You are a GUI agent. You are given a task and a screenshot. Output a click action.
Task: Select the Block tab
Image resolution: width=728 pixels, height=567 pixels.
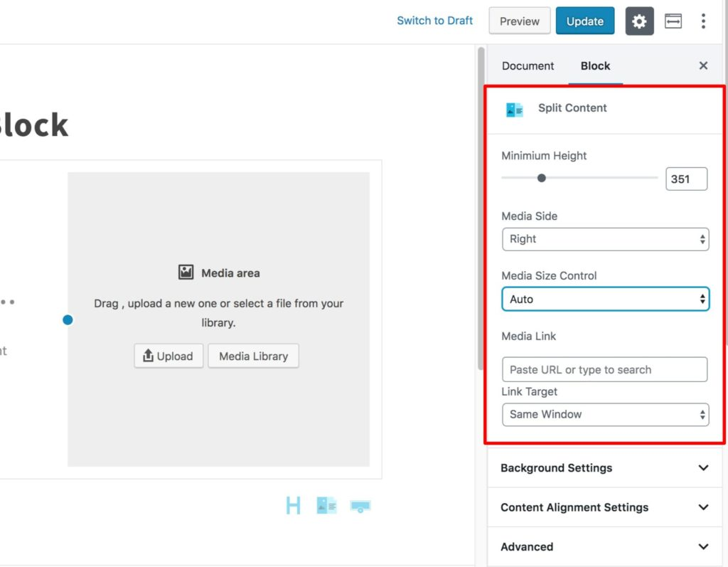[595, 65]
